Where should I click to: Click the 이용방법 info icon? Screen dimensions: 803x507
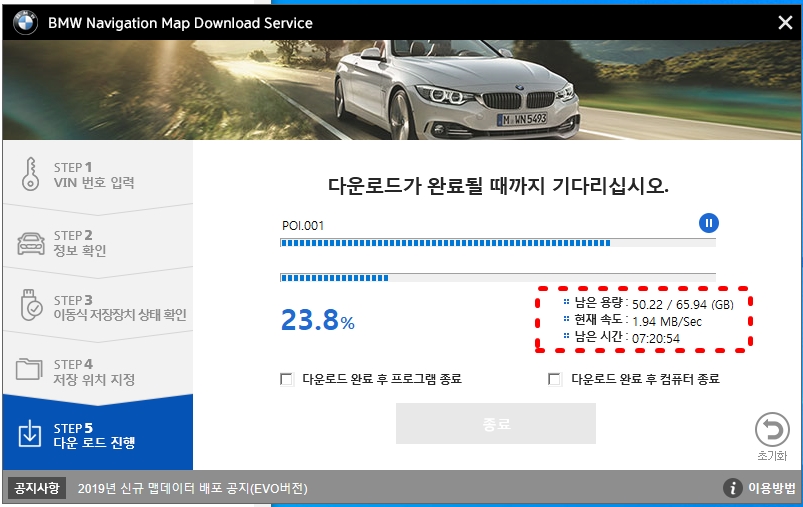[x=733, y=488]
